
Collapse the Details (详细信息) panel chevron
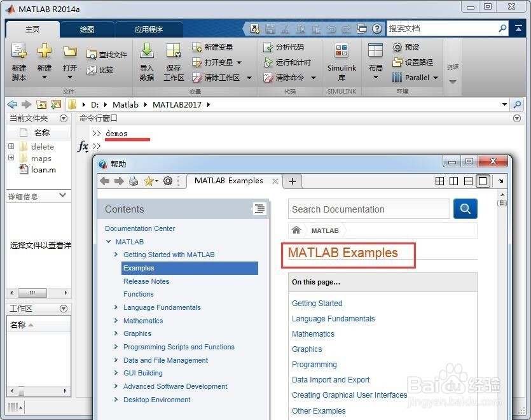63,195
